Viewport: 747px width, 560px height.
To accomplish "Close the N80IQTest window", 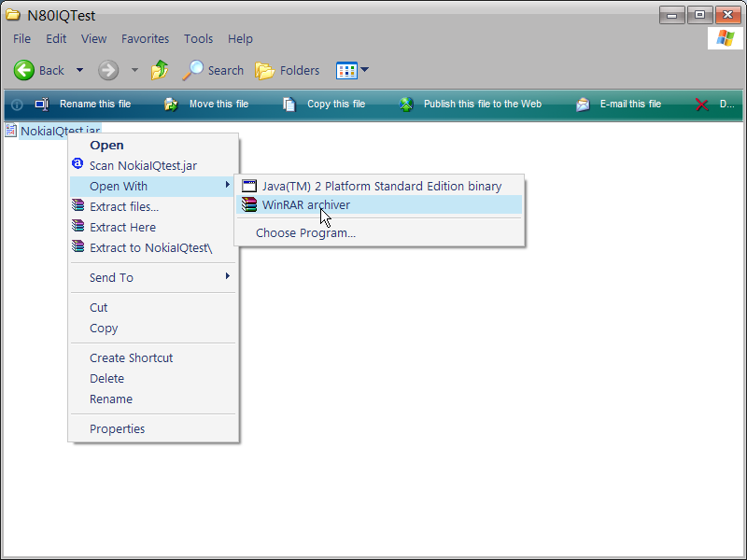I will click(728, 15).
